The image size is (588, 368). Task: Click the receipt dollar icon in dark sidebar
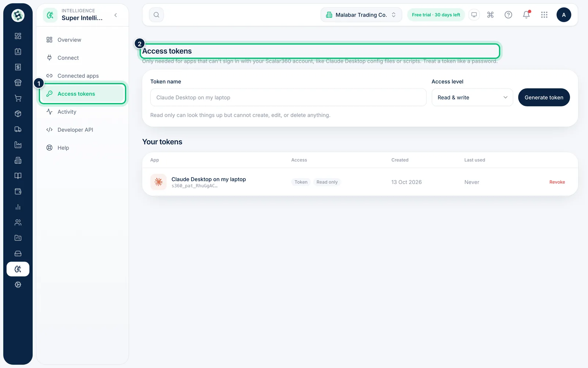point(18,67)
